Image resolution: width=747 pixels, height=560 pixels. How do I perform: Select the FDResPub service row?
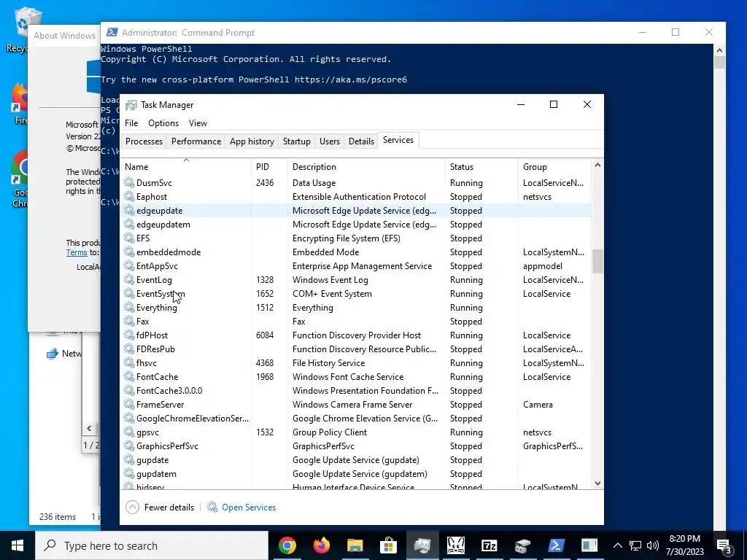click(x=356, y=349)
